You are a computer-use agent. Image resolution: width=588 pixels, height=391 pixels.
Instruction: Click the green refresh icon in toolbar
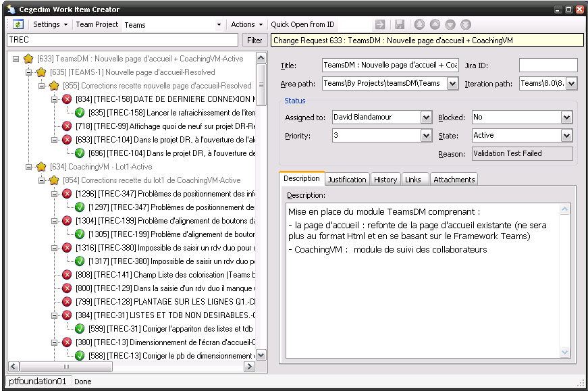[x=18, y=25]
